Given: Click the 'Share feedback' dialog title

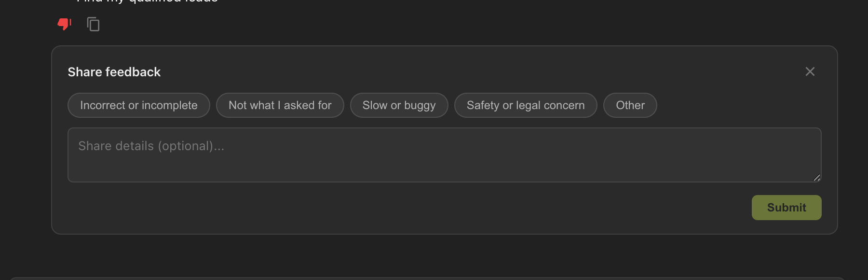Looking at the screenshot, I should point(114,71).
